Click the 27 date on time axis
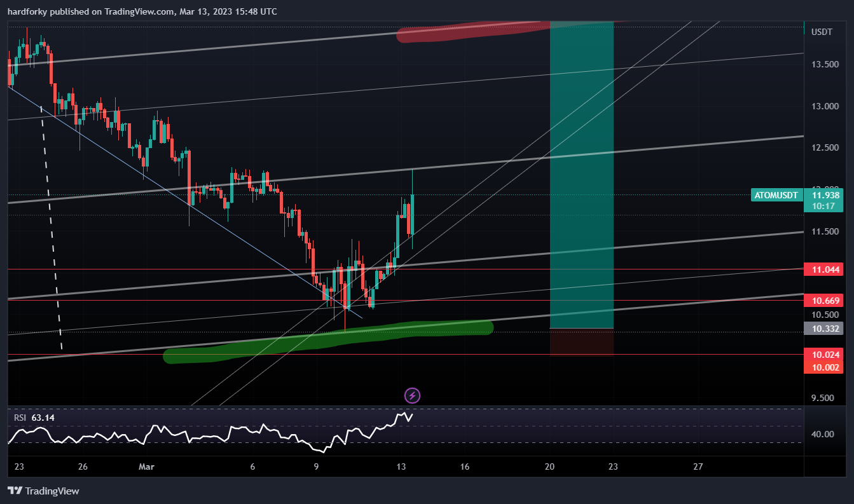Image resolution: width=854 pixels, height=504 pixels. click(x=698, y=467)
